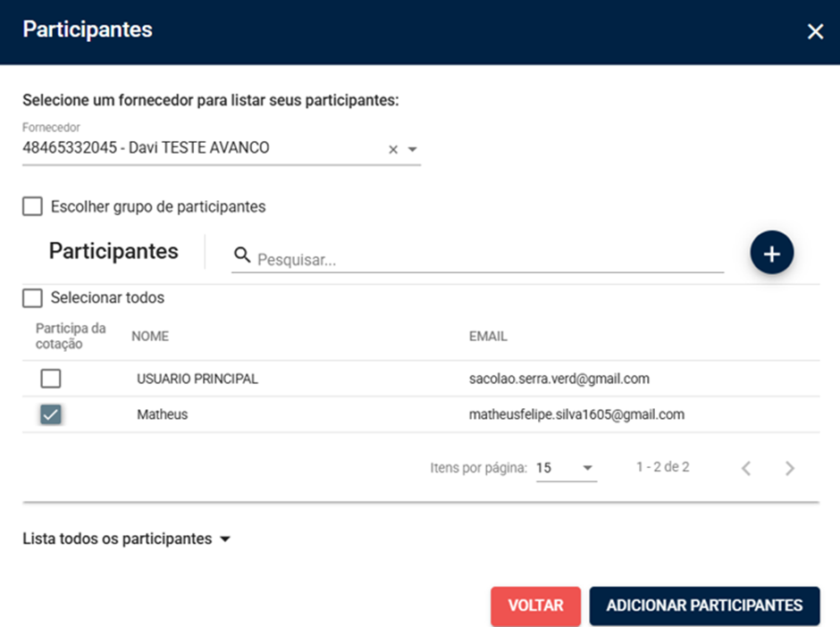Viewport: 840px width, 627px height.
Task: Click the VOLTAR button
Action: pos(535,606)
